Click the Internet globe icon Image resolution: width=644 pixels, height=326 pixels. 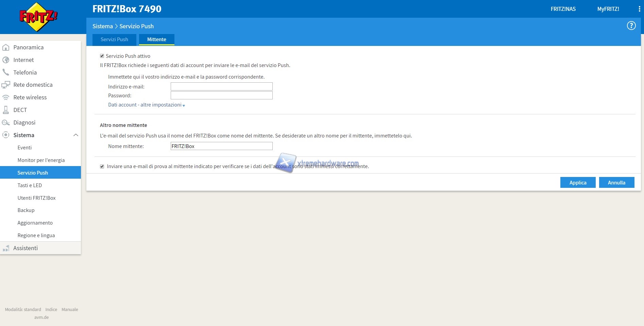6,60
